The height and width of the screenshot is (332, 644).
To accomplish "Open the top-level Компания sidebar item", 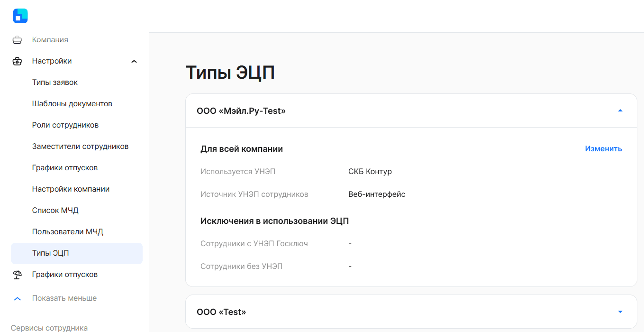I will point(50,40).
